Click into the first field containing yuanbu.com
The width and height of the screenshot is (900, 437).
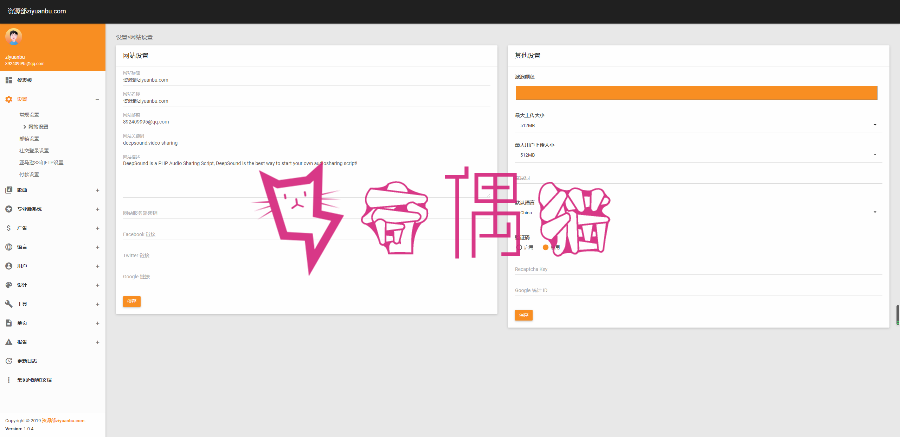[307, 80]
